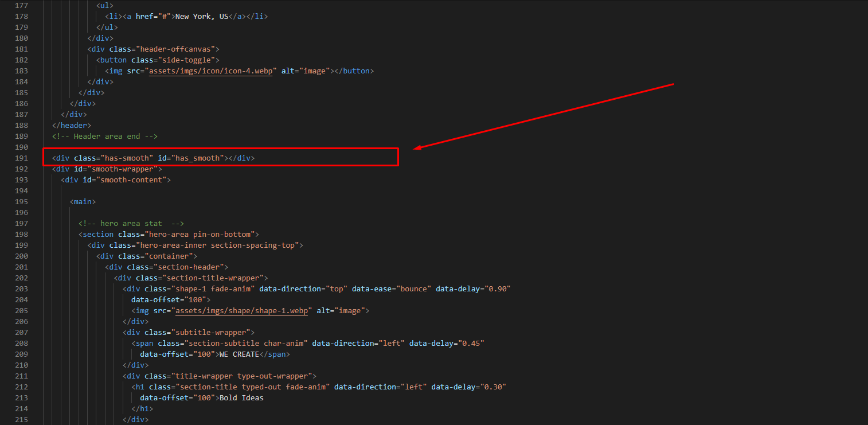Select line number 195 beside the main tag
The width and height of the screenshot is (868, 425).
(21, 201)
